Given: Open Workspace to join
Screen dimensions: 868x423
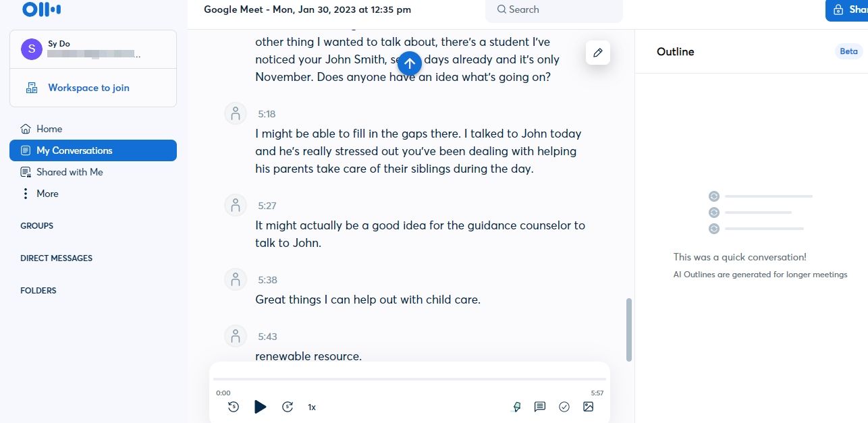Looking at the screenshot, I should [88, 88].
